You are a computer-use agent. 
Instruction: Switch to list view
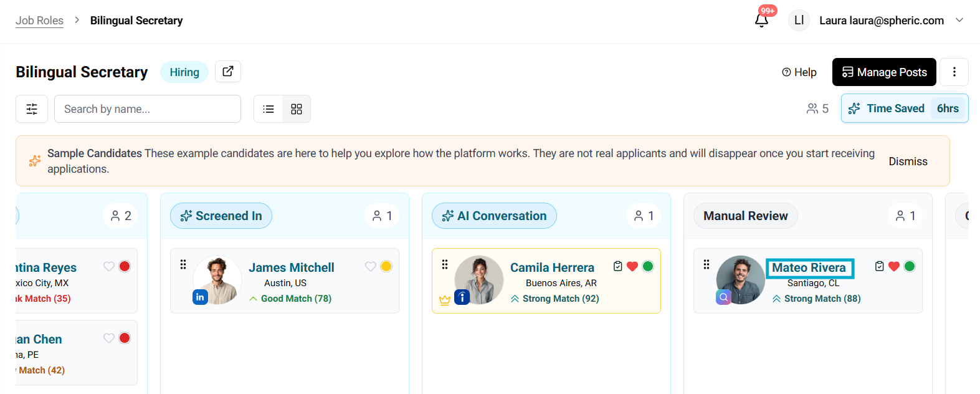click(x=269, y=109)
